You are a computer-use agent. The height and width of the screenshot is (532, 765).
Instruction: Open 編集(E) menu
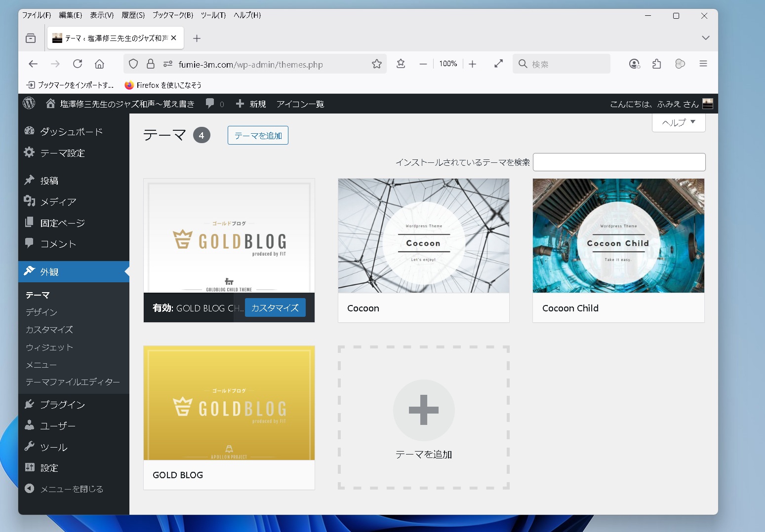(x=71, y=15)
